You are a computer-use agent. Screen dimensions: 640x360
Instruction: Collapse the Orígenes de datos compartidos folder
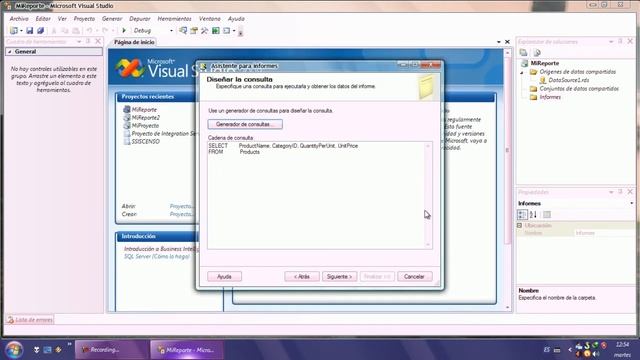coord(522,72)
